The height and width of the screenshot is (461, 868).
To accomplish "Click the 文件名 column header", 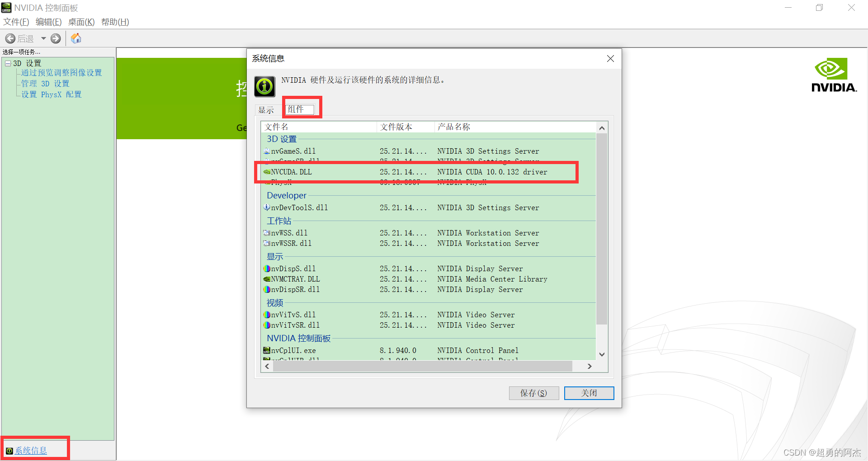I will coord(319,127).
